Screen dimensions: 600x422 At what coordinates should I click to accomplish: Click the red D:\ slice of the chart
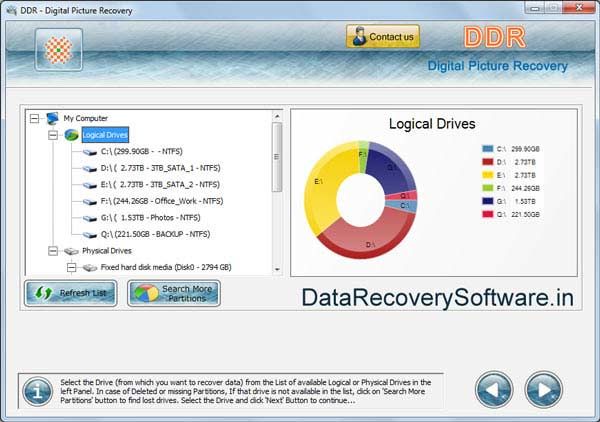pos(367,239)
